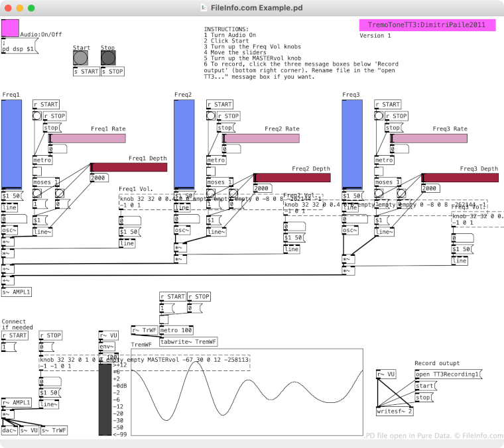Select the 'r~ AMPL1' receive object
The height and width of the screenshot is (448, 504).
pos(17,403)
